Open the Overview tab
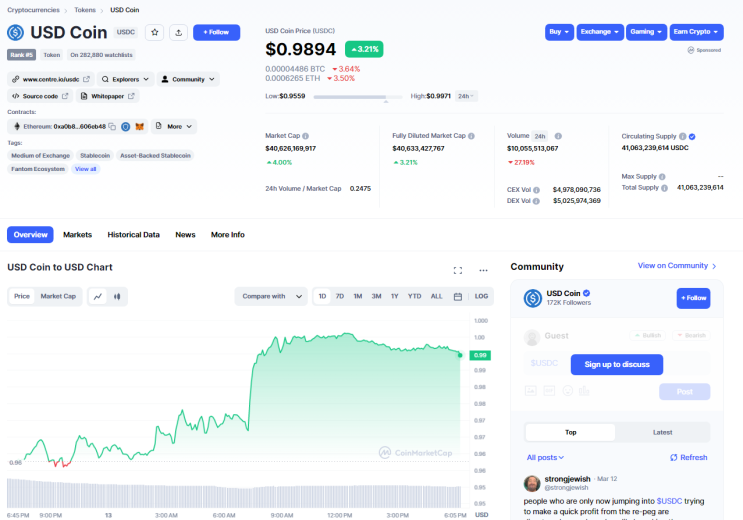 pyautogui.click(x=30, y=235)
